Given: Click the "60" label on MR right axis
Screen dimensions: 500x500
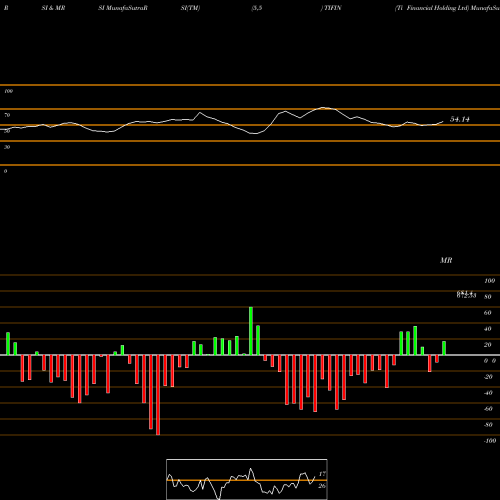Looking at the screenshot, I should pyautogui.click(x=488, y=313).
